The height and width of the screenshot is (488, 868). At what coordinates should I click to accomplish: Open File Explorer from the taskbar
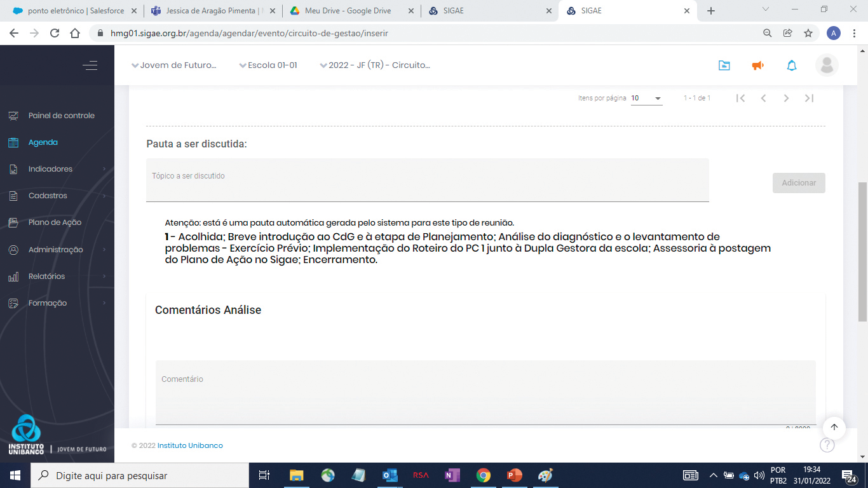(x=297, y=475)
